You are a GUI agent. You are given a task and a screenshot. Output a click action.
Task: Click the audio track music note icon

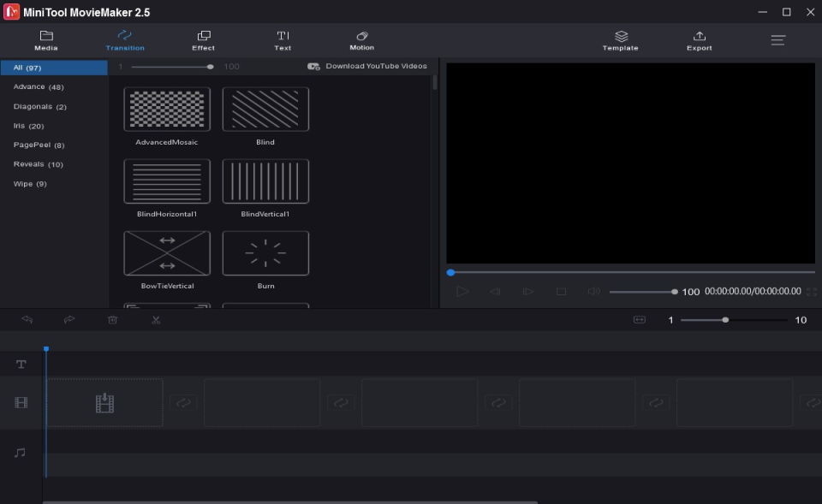[20, 452]
